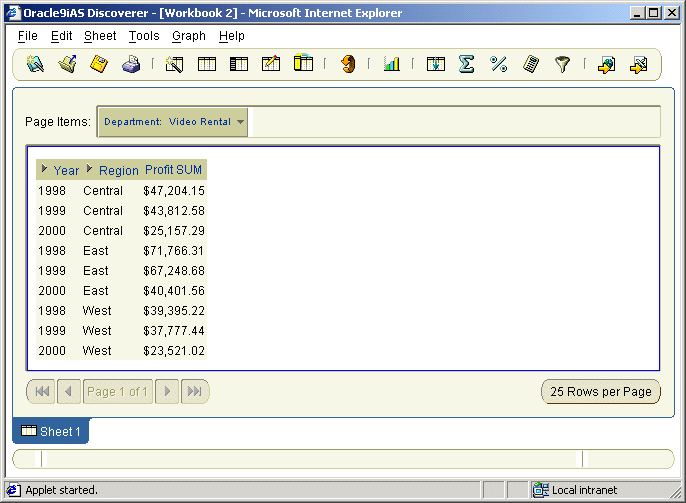Image resolution: width=686 pixels, height=503 pixels.
Task: Open the Help menu
Action: click(231, 36)
